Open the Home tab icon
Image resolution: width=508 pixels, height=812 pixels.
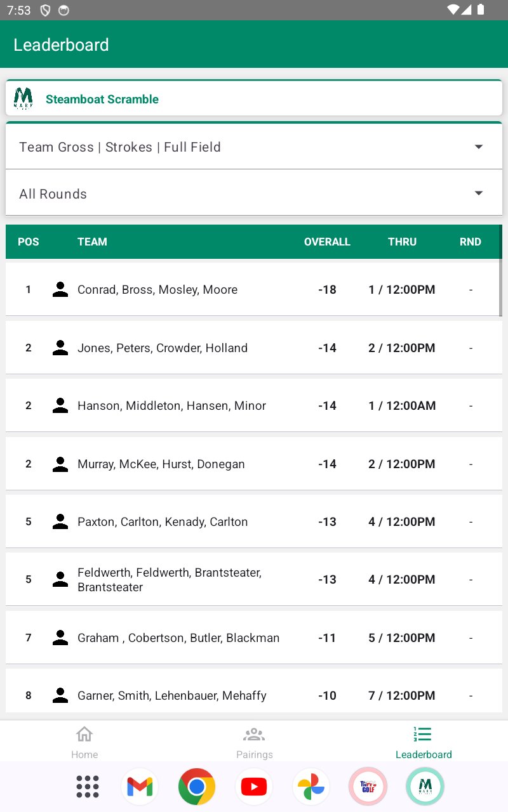pyautogui.click(x=84, y=735)
